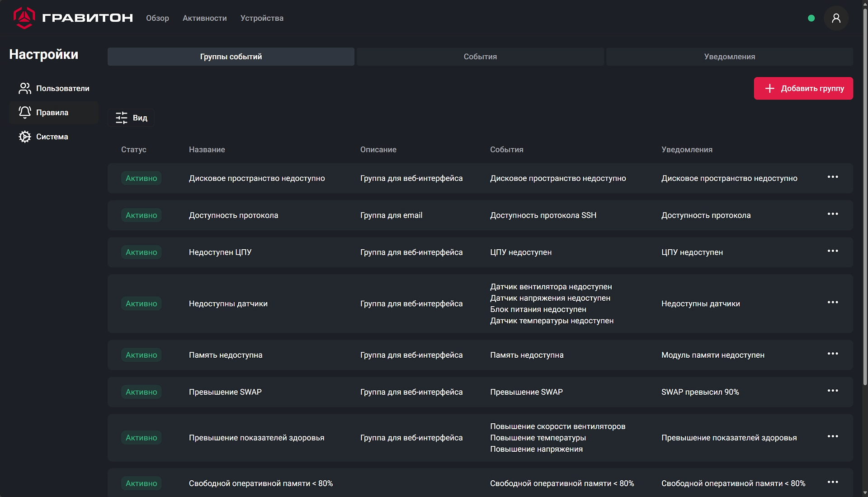Screen dimensions: 868x497
Task: Open Система gear icon in sidebar
Action: pos(25,137)
